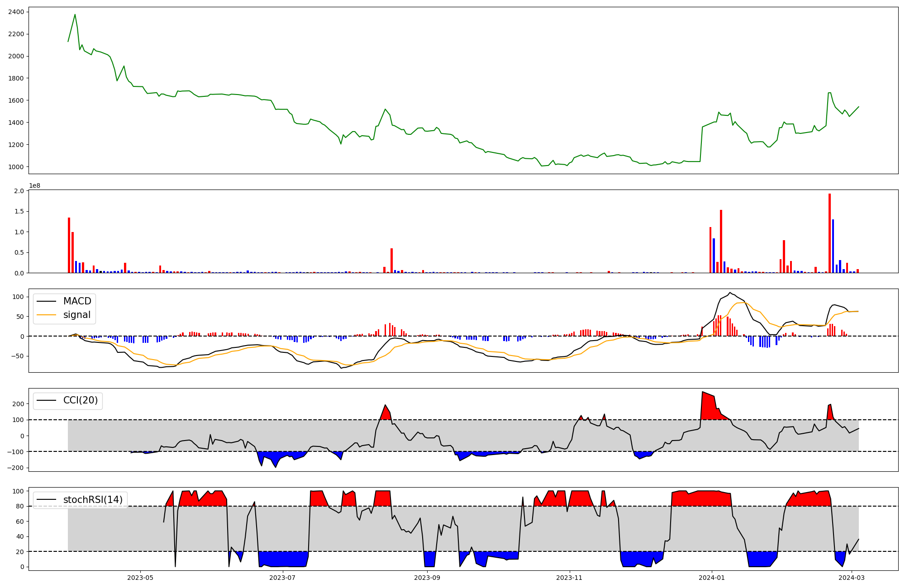Click the 2.0 tick on volume axis
This screenshot has height=588, width=905.
pyautogui.click(x=19, y=191)
